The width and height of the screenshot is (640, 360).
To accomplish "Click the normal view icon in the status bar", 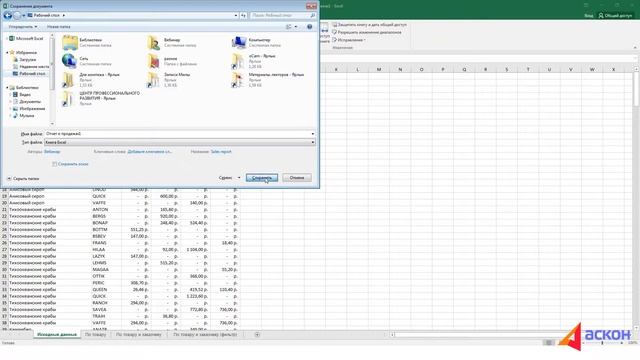I will pyautogui.click(x=549, y=343).
